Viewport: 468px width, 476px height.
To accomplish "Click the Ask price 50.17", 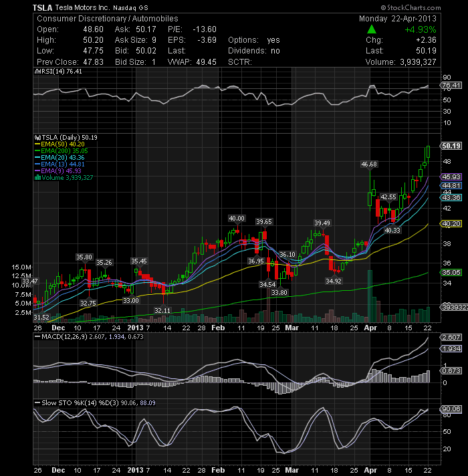I will tap(146, 29).
